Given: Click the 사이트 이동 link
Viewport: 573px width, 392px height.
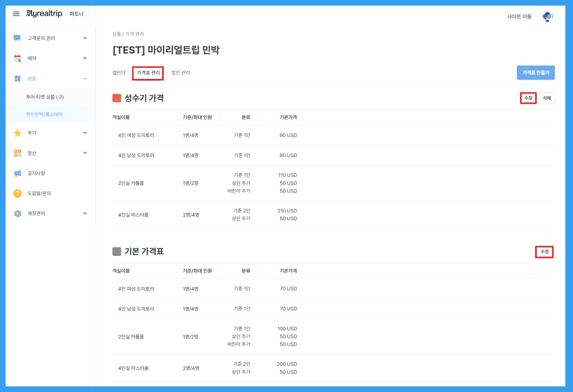Looking at the screenshot, I should point(519,17).
